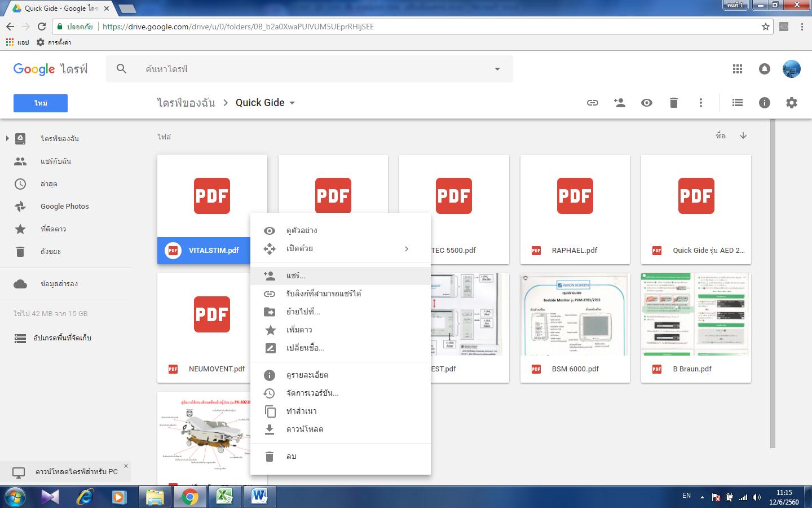The width and height of the screenshot is (812, 508).
Task: Click upgrade storage link in sidebar
Action: tap(62, 338)
